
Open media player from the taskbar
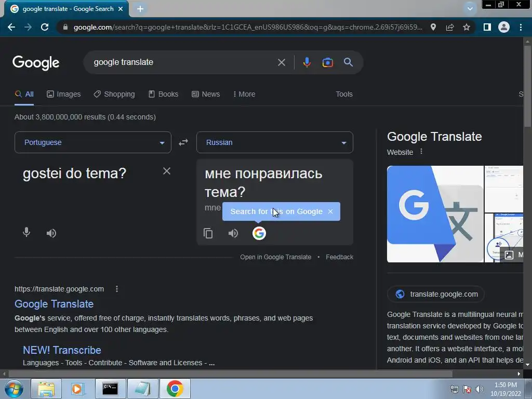click(77, 389)
